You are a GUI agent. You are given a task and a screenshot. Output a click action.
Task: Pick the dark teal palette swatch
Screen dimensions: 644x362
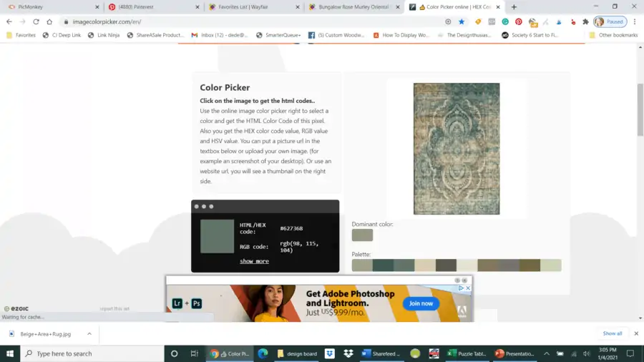383,265
